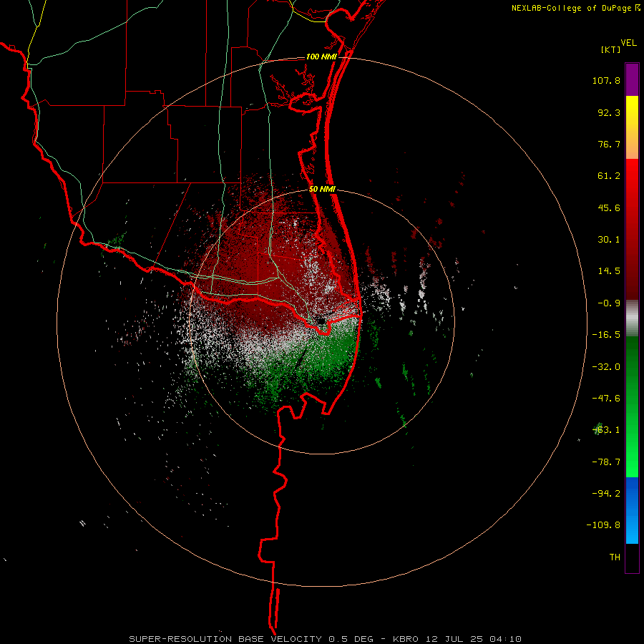Click the -63.1 legend value
This screenshot has width=644, height=644.
(x=606, y=430)
